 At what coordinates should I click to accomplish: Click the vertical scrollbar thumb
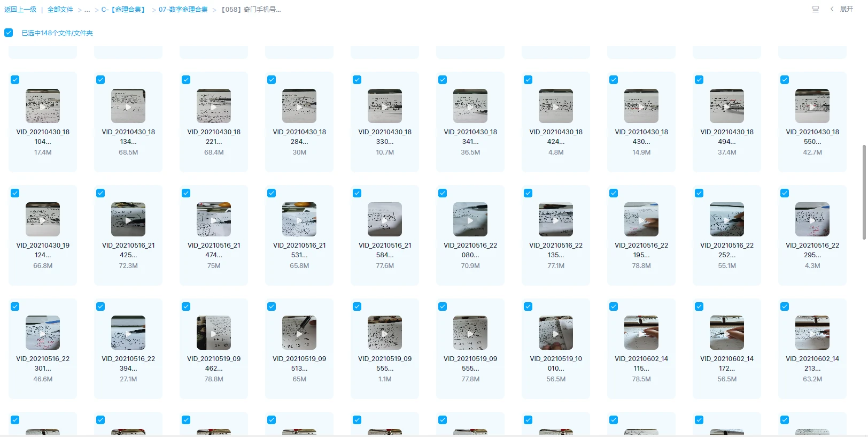pyautogui.click(x=864, y=192)
